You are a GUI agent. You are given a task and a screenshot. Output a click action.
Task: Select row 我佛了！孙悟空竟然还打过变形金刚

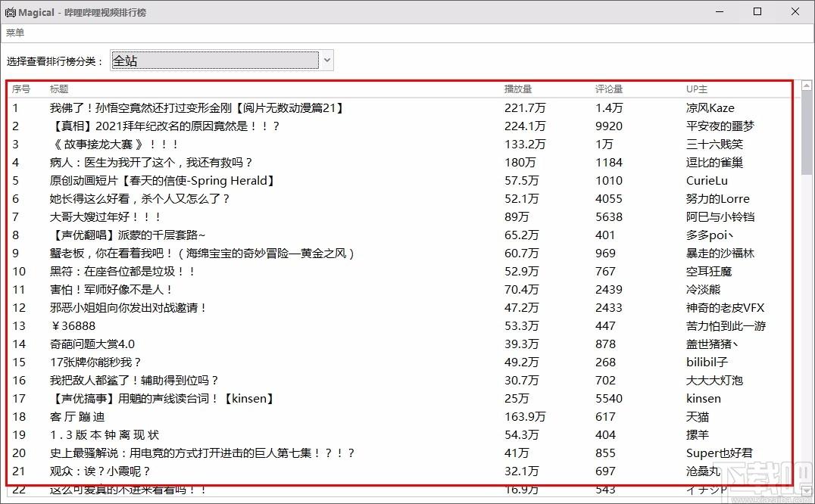400,108
